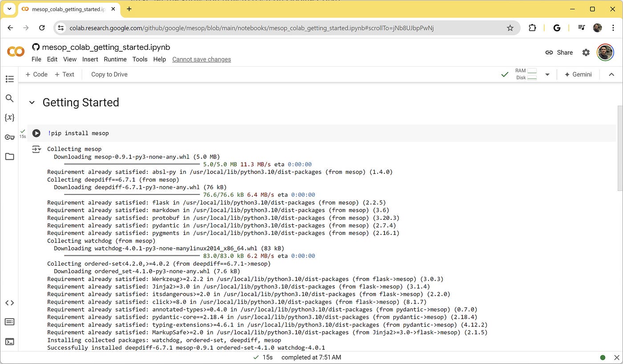Screen dimensions: 623x364
Task: Open the Runtime menu
Action: click(115, 59)
